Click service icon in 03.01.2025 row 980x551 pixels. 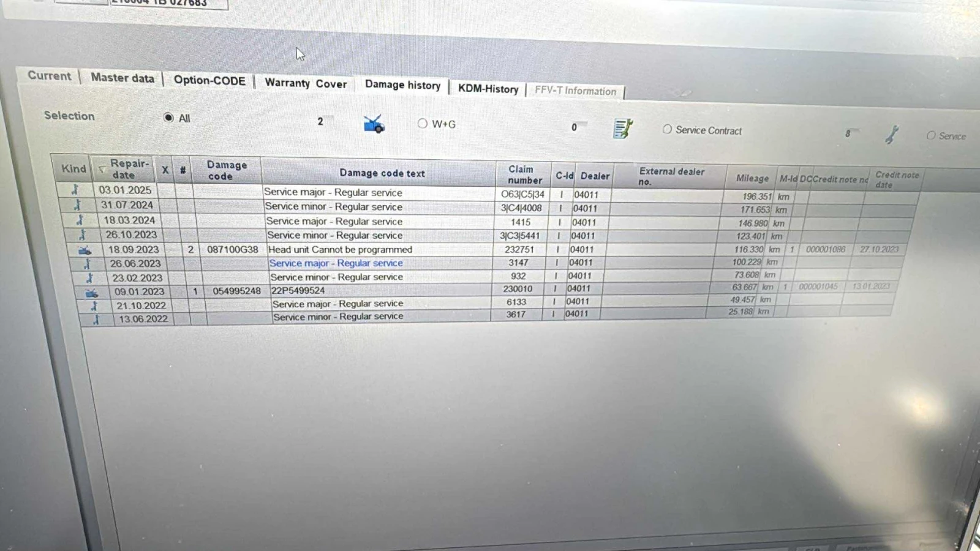coord(75,190)
